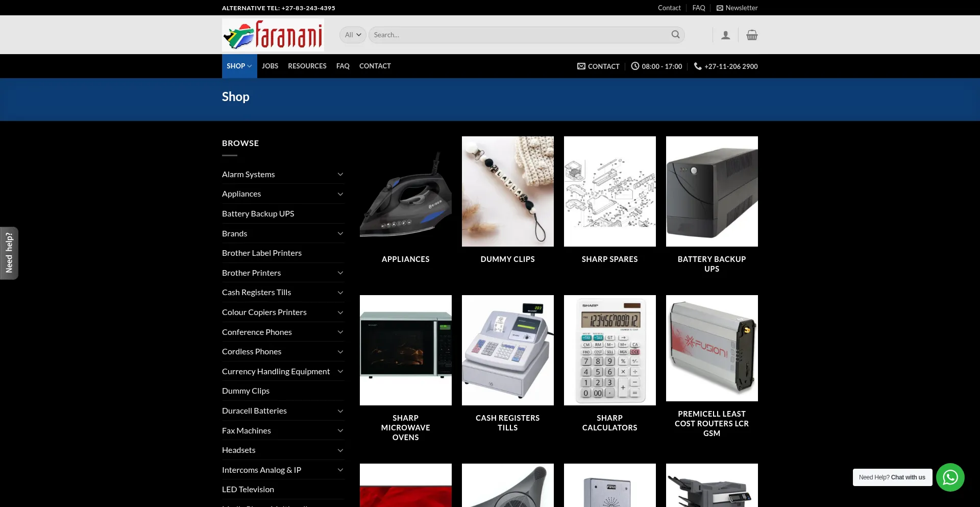This screenshot has width=980, height=507.
Task: Click the Contact link in top bar
Action: tap(669, 8)
